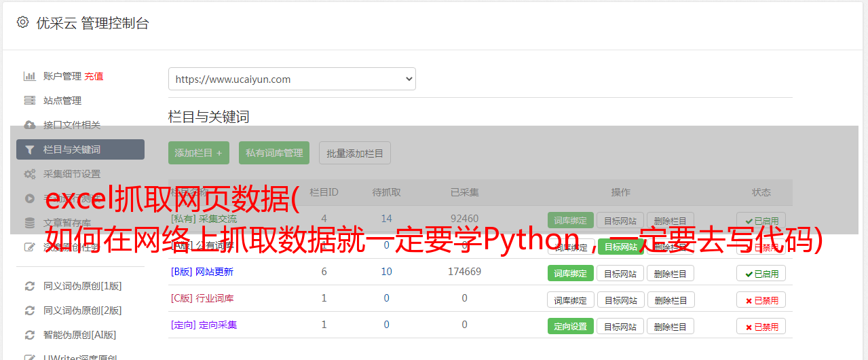Toggle 已启用 status for 网站更新 row

(x=761, y=274)
